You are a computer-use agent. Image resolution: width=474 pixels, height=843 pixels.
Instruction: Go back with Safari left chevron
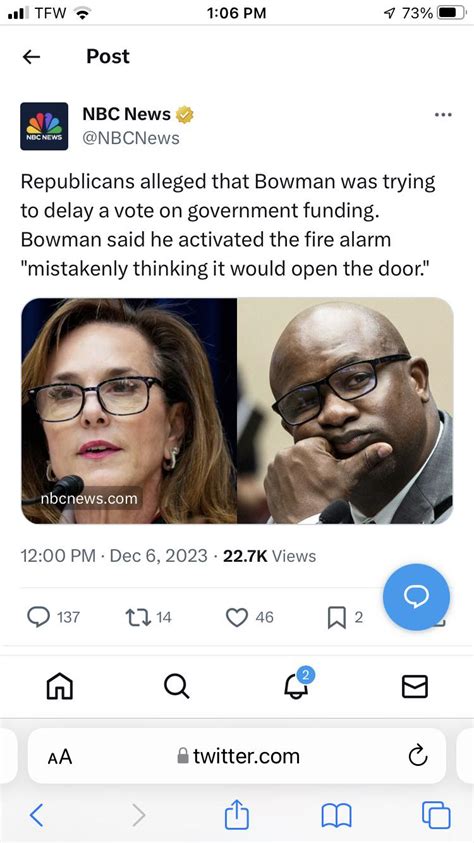point(37,815)
